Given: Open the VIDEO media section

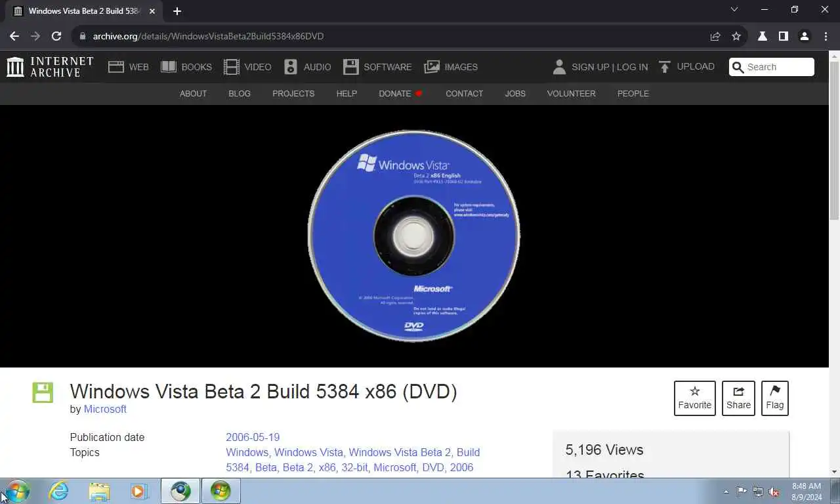Looking at the screenshot, I should tap(247, 67).
